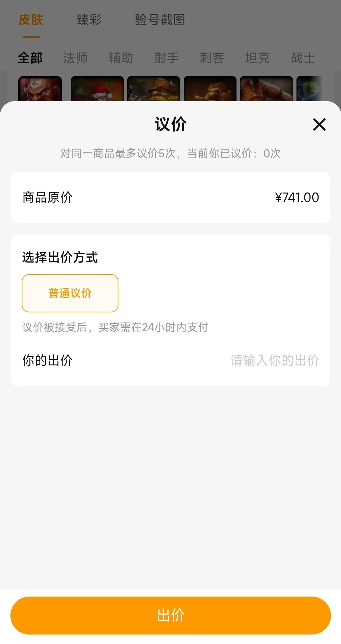Select the 全部 category filter
Screen dimensions: 341x644
(30, 58)
